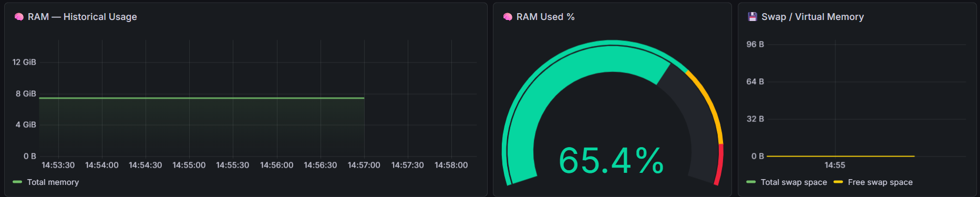Open the RAM — Historical Usage panel title
The width and height of the screenshot is (980, 197).
point(82,17)
